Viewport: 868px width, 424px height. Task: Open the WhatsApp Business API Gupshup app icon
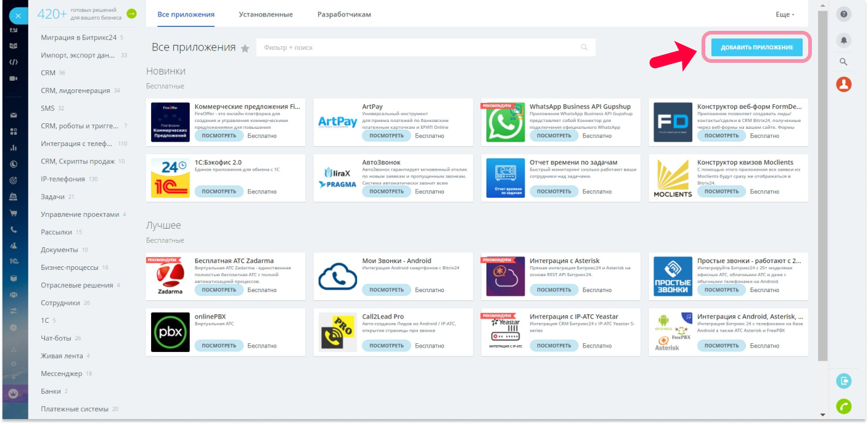(506, 122)
